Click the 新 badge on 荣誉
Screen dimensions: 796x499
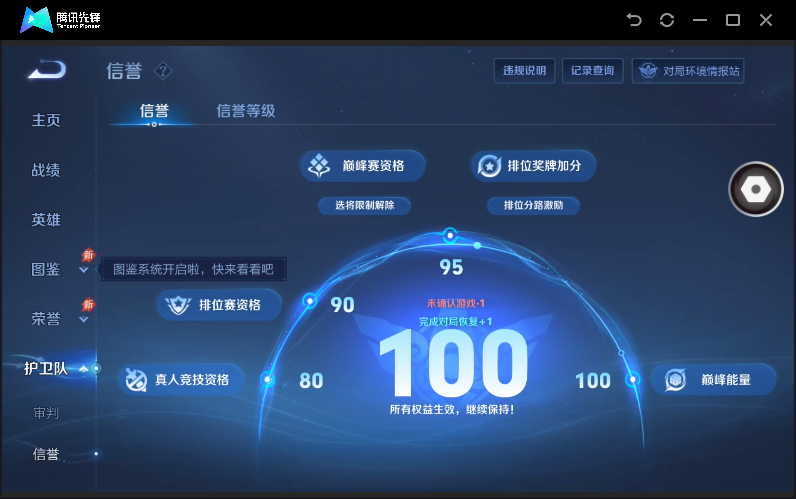pyautogui.click(x=88, y=305)
